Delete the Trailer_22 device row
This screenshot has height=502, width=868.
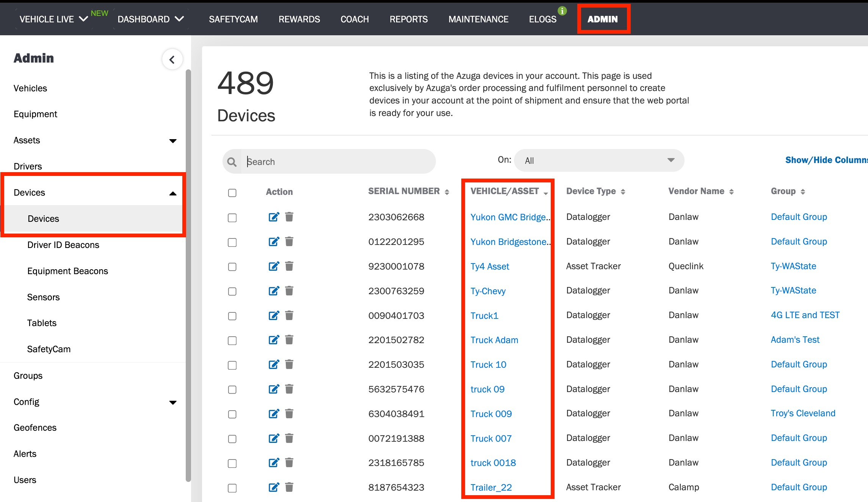pos(289,487)
